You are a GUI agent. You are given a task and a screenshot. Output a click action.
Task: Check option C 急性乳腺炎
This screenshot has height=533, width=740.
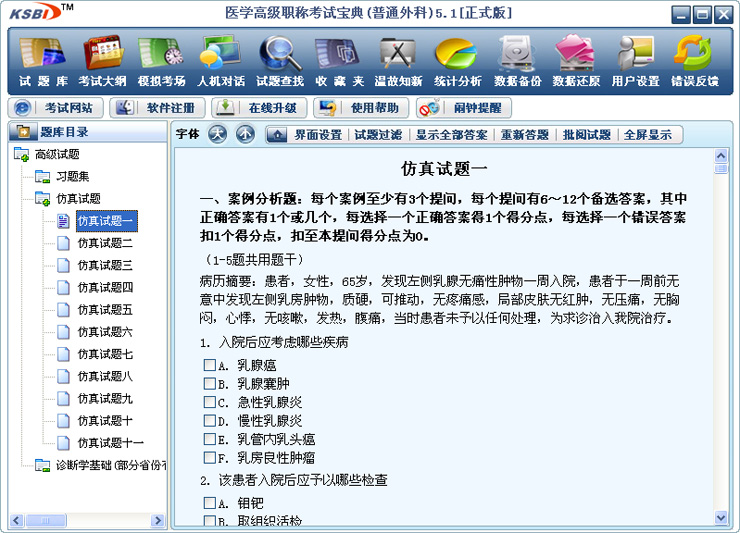tap(210, 402)
